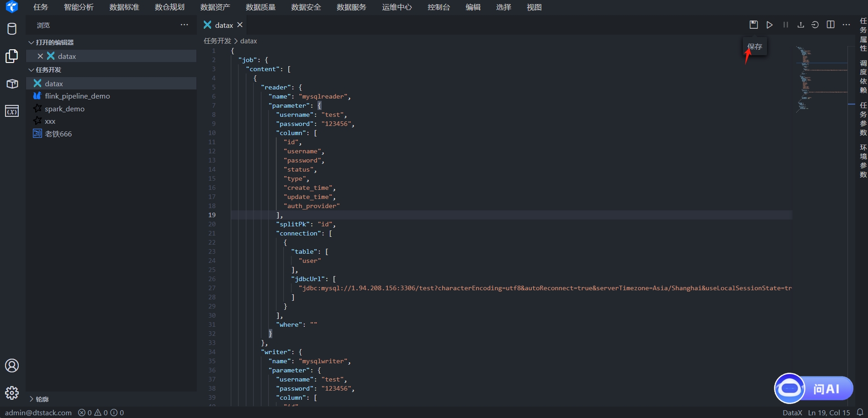Run the datax task with play icon
Image resolution: width=868 pixels, height=418 pixels.
pyautogui.click(x=770, y=25)
